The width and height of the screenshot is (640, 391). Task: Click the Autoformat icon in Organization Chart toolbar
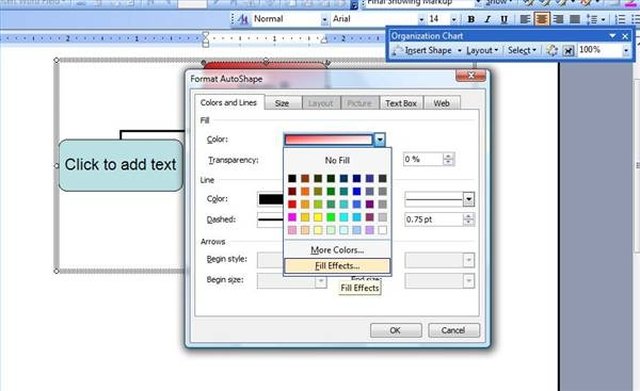[552, 50]
